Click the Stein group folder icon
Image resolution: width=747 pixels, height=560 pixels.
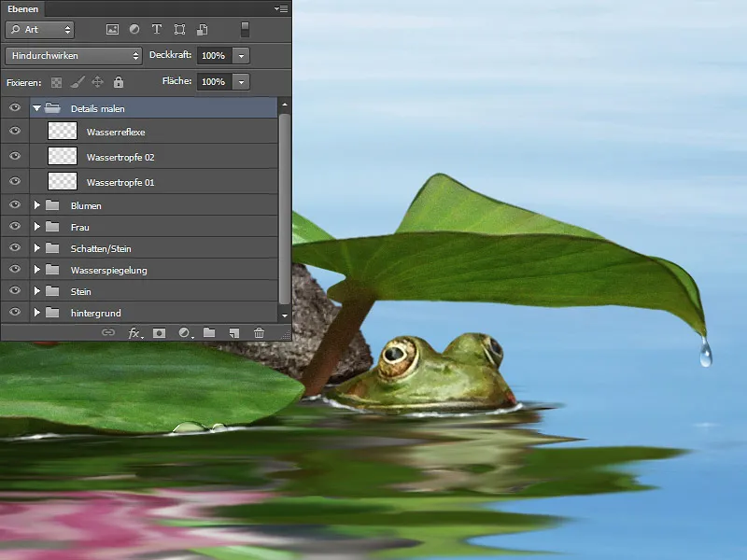click(52, 291)
